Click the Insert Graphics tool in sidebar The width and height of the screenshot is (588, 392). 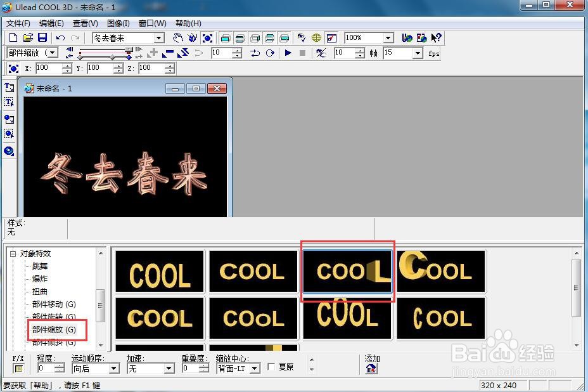pyautogui.click(x=9, y=119)
